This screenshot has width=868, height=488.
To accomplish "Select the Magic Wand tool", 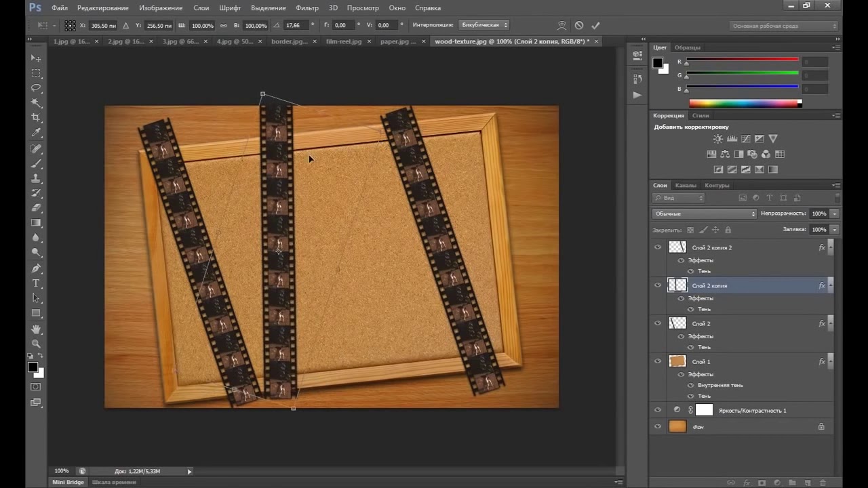I will [x=36, y=103].
